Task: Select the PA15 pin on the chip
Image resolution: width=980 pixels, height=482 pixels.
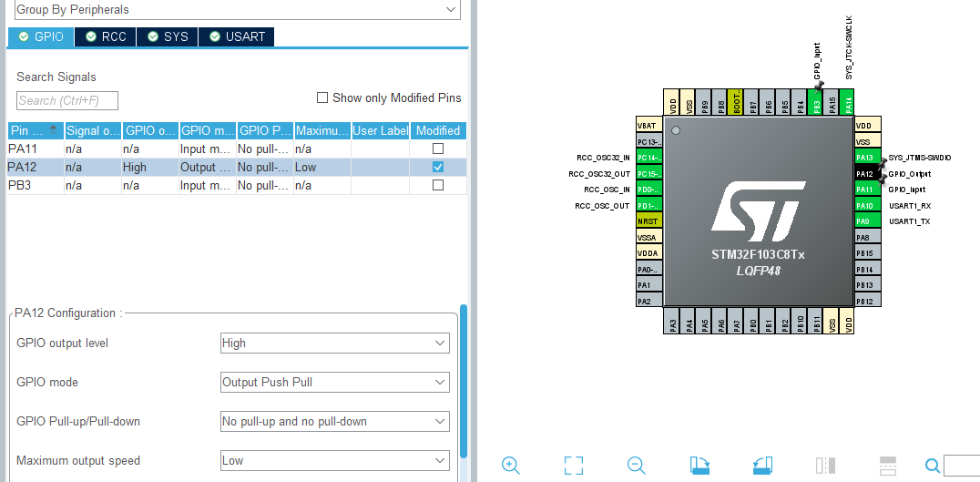Action: click(x=832, y=101)
